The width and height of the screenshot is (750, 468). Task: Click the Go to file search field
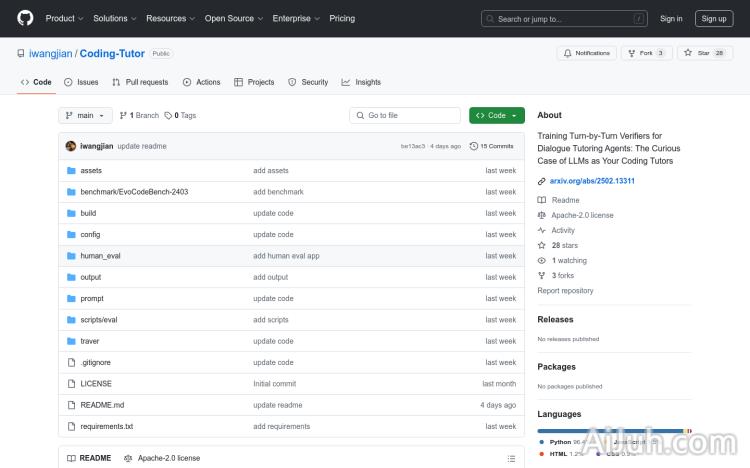[405, 115]
